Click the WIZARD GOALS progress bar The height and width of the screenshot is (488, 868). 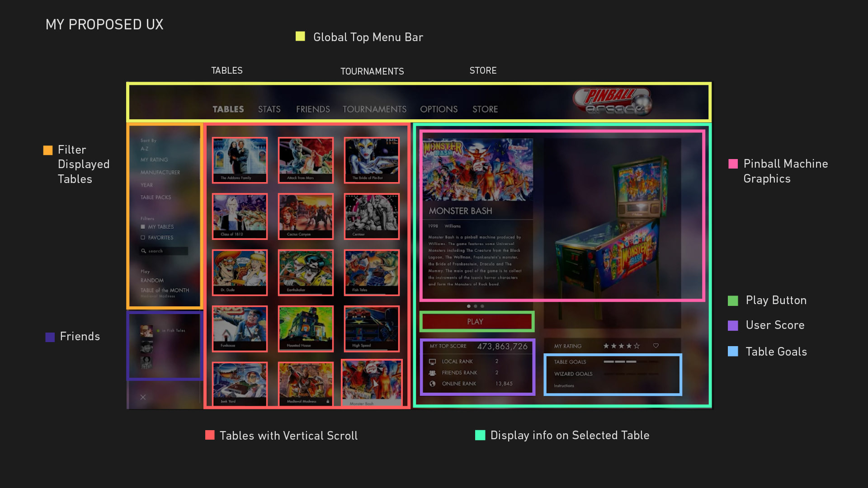[x=631, y=374]
